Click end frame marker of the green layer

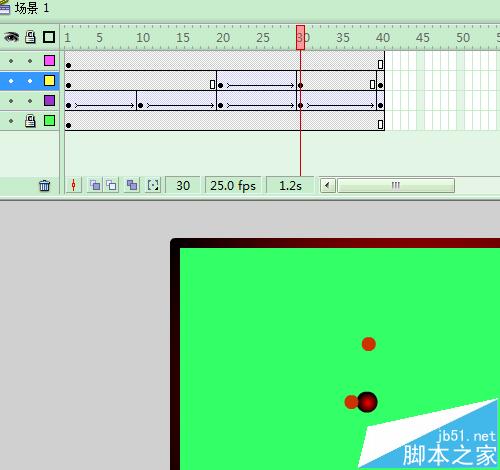click(x=380, y=124)
